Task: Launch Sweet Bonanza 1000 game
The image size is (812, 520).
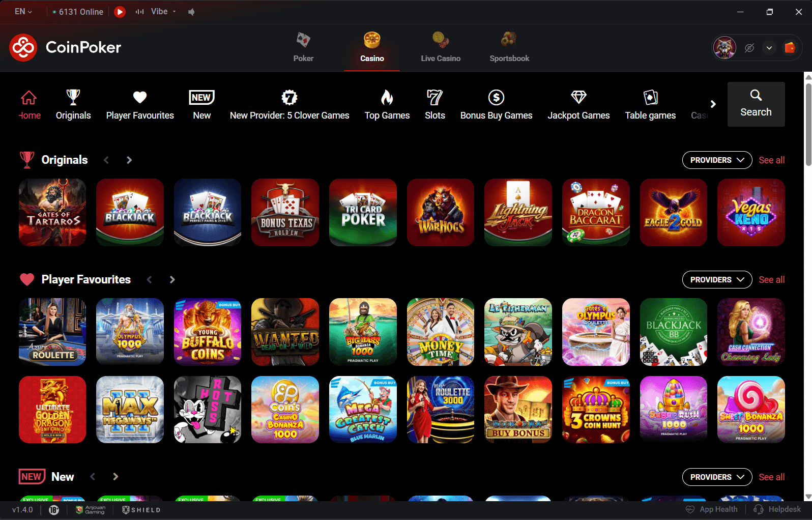Action: pyautogui.click(x=751, y=410)
